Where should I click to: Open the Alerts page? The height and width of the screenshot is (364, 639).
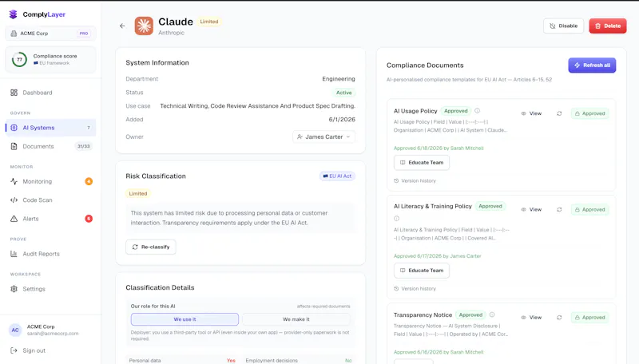pyautogui.click(x=51, y=219)
